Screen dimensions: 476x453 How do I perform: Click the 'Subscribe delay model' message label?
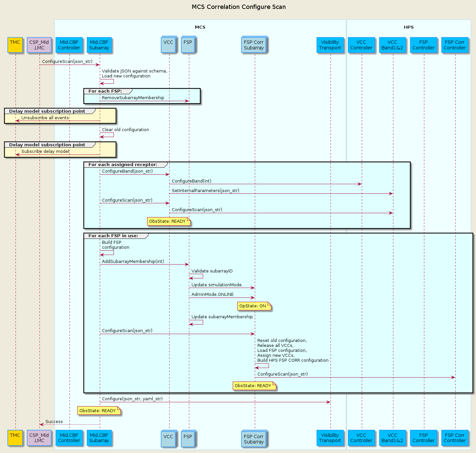point(45,152)
